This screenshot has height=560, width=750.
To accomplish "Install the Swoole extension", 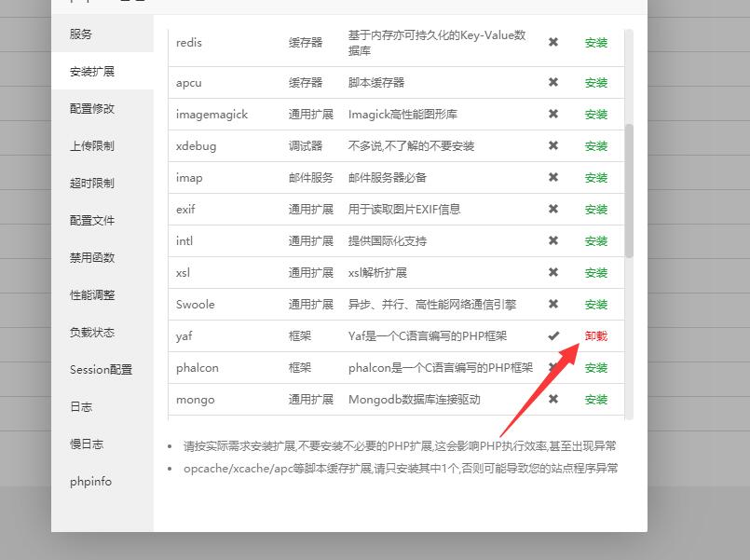I will point(596,305).
